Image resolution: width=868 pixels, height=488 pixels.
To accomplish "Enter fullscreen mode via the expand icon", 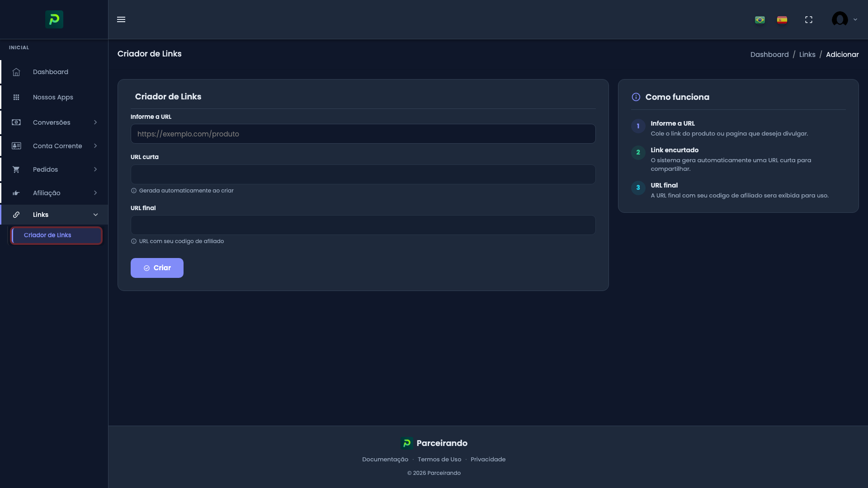I will click(x=809, y=20).
